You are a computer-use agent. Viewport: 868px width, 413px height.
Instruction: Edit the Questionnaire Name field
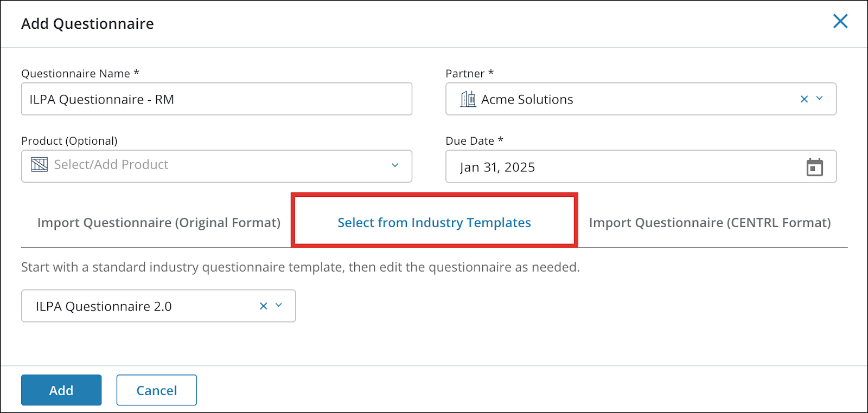216,99
